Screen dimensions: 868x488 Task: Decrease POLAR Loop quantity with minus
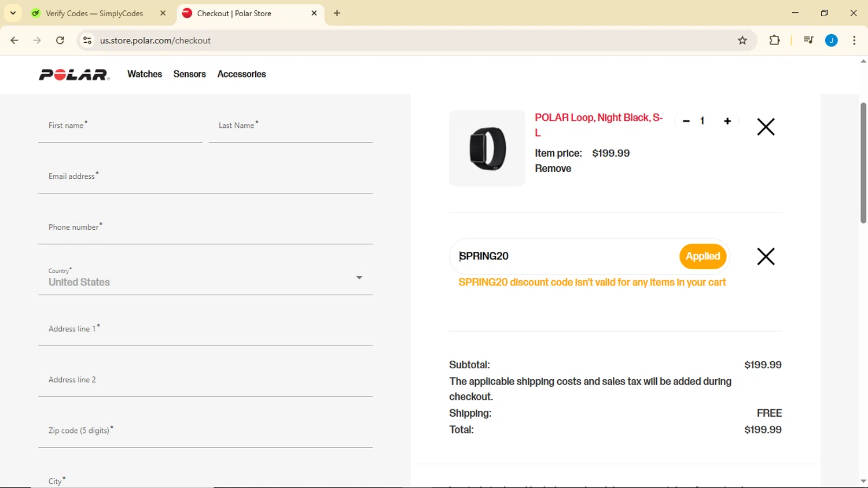coord(686,121)
